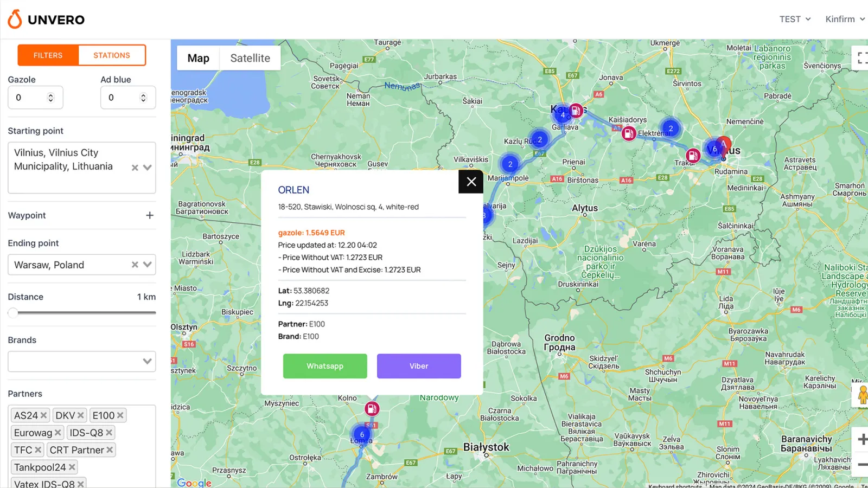Click the Unvero logo

[46, 20]
